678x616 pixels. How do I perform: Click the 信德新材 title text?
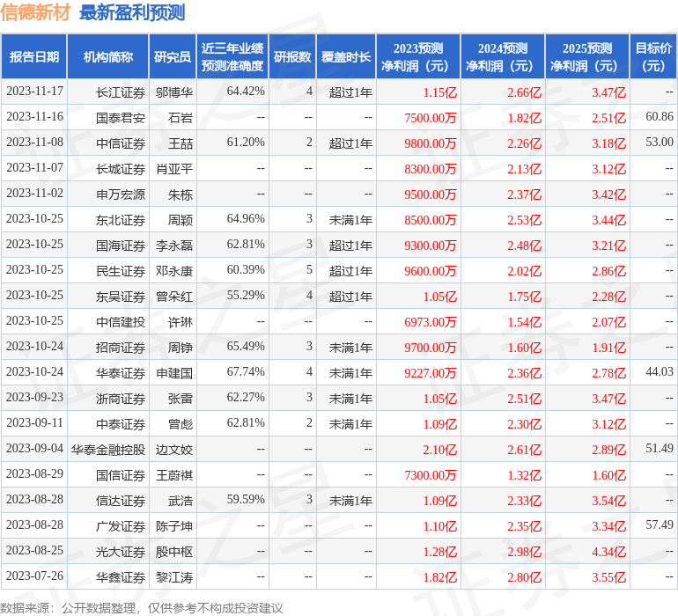[x=35, y=12]
